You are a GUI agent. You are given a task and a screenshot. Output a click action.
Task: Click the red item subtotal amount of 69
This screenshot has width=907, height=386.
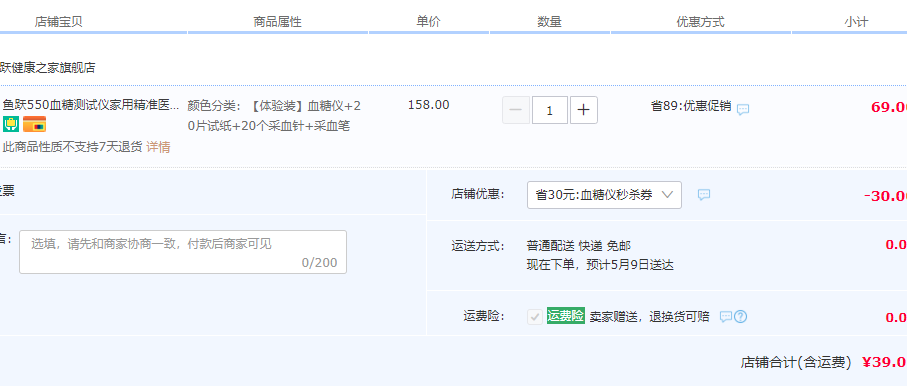(888, 107)
